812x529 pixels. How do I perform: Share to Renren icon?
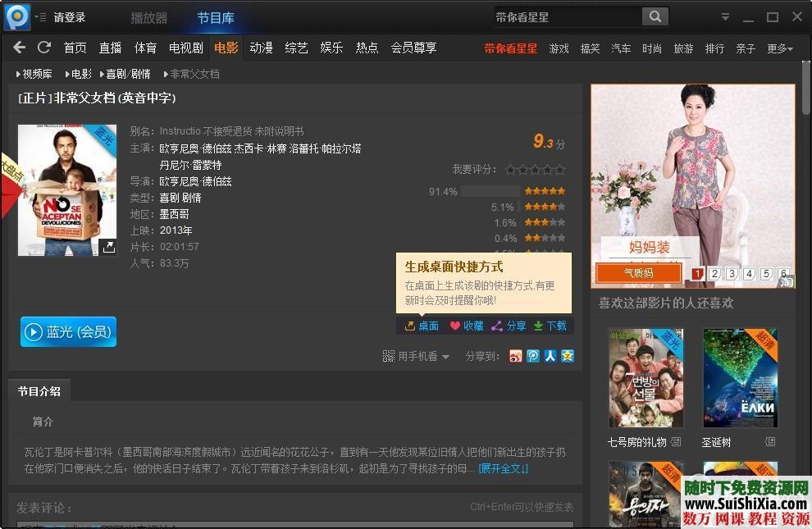pyautogui.click(x=550, y=356)
